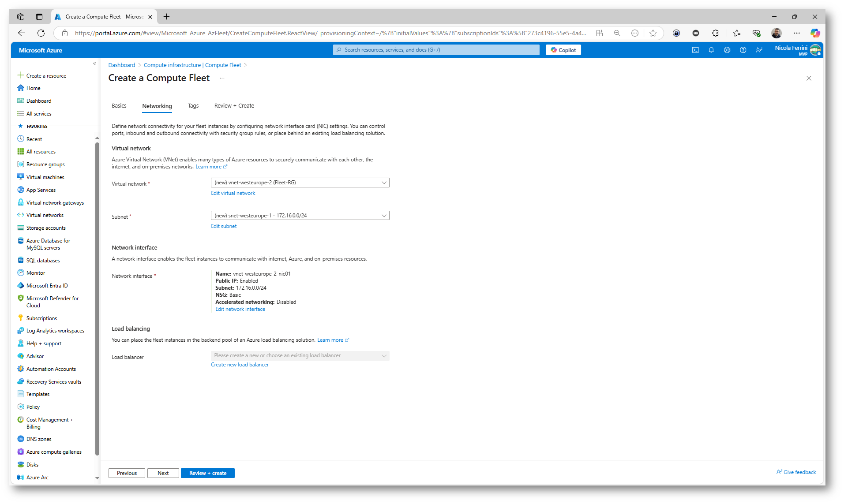Click the Copilot button in Azure header

coord(563,50)
